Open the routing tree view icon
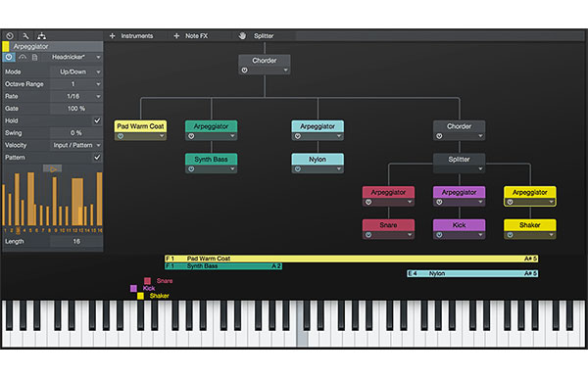The height and width of the screenshot is (378, 588). (x=41, y=36)
